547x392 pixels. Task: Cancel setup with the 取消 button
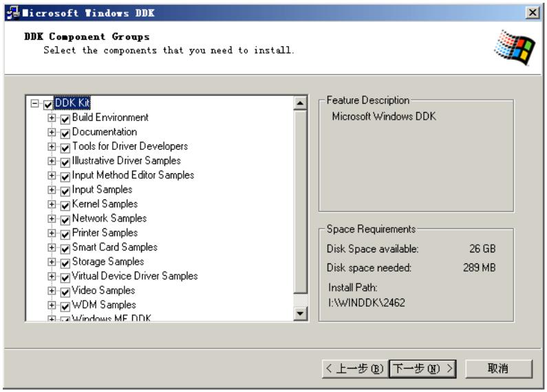pos(499,369)
